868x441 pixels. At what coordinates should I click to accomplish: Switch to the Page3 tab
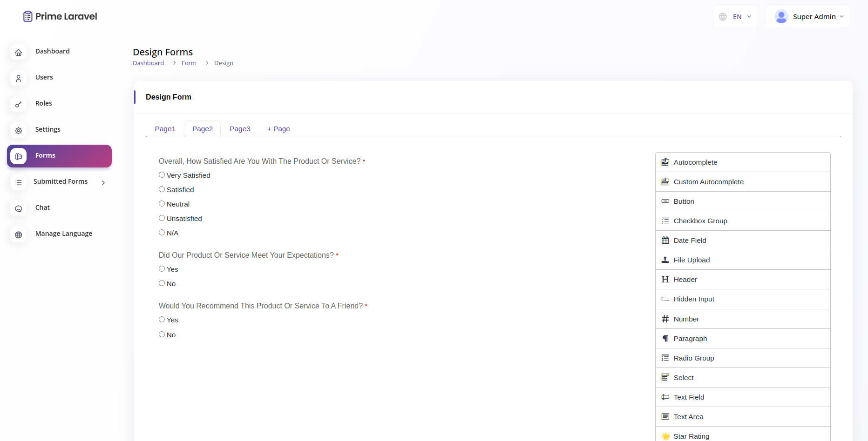click(240, 129)
